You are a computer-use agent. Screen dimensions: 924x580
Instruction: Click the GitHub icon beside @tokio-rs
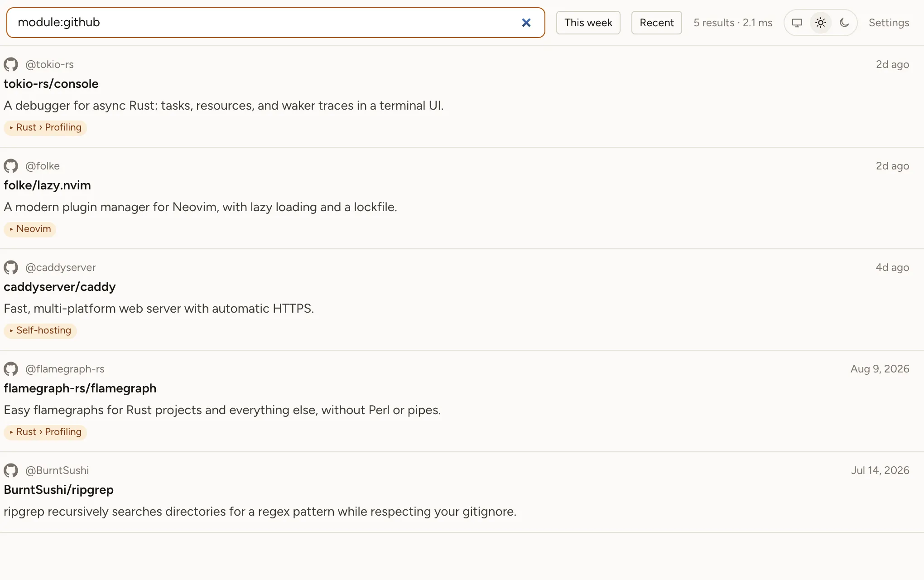11,64
